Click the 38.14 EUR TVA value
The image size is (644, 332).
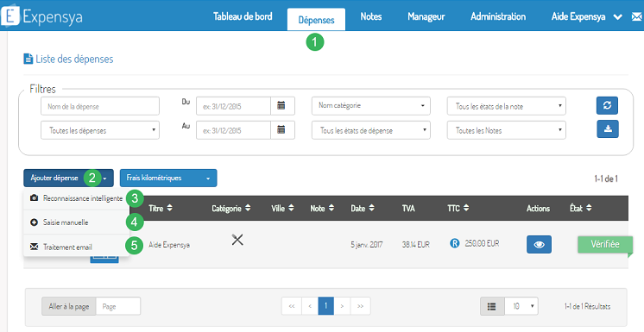415,245
